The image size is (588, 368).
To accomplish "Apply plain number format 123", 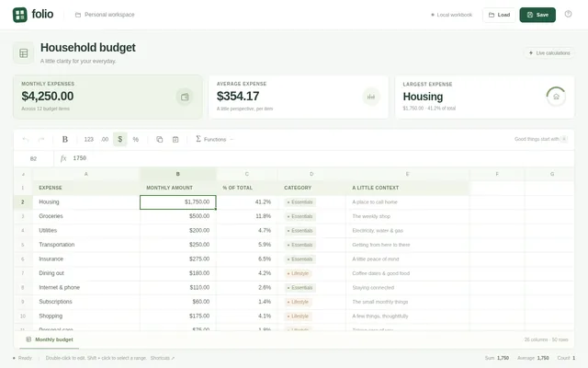I will tap(88, 139).
